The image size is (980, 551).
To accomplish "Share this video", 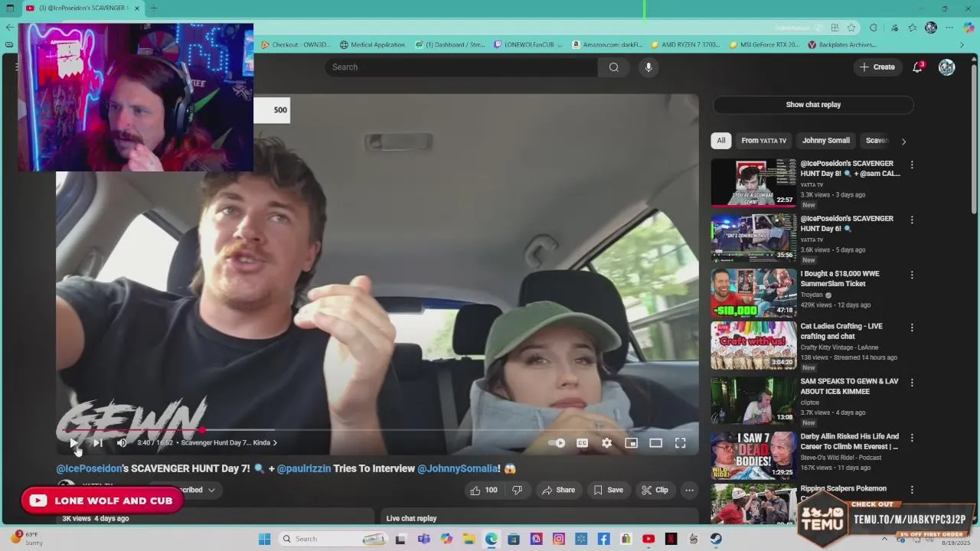I will (x=558, y=490).
